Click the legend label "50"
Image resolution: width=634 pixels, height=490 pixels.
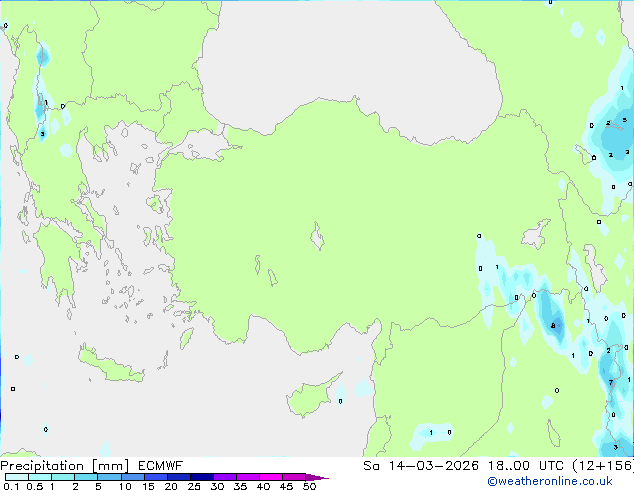point(309,486)
